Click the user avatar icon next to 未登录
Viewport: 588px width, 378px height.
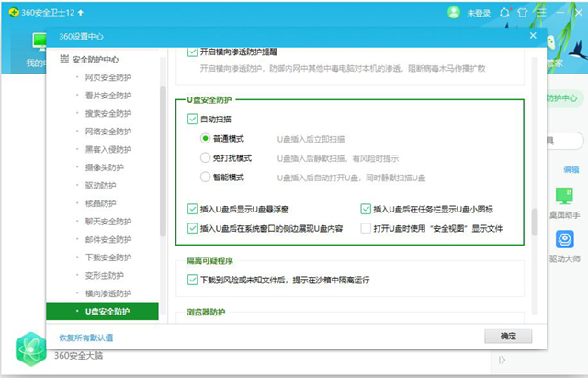tap(453, 13)
